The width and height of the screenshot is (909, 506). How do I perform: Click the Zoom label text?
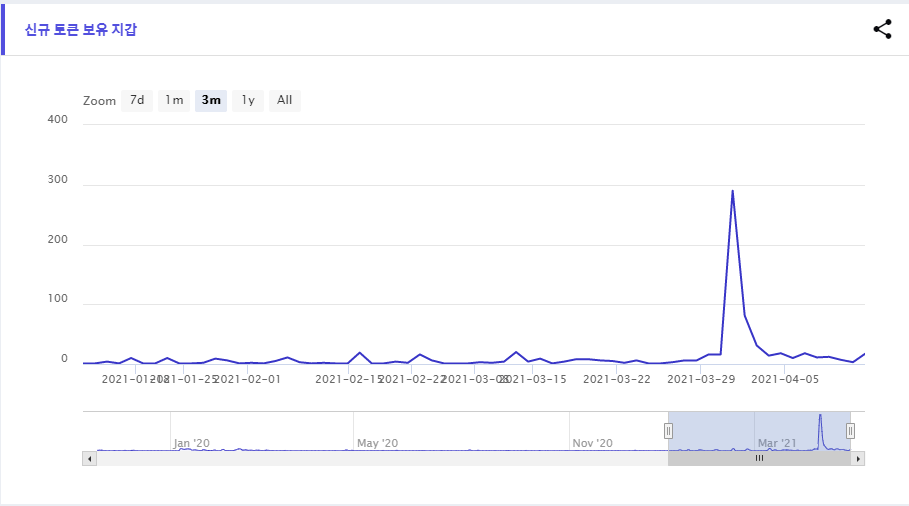(99, 101)
